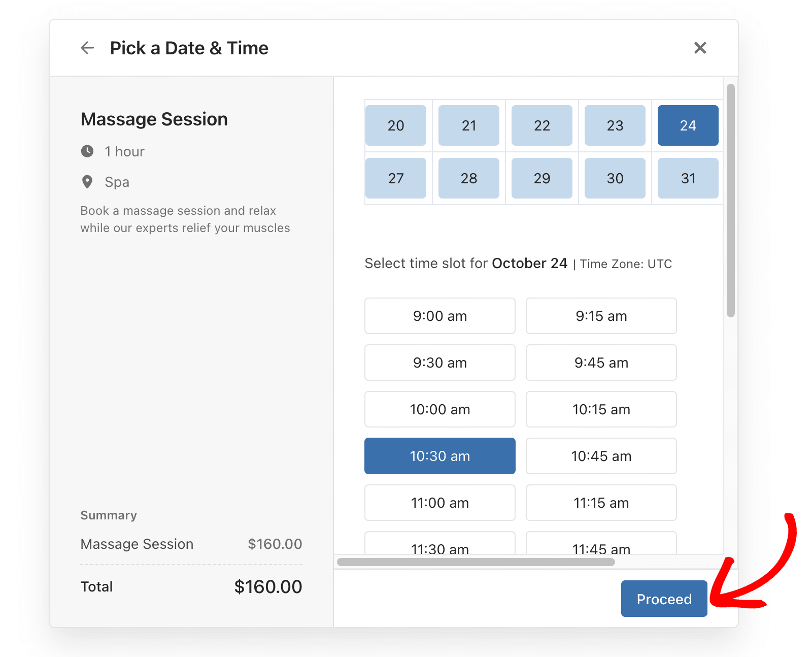The image size is (812, 657).
Task: Choose the 9:15 am time slot
Action: click(601, 316)
